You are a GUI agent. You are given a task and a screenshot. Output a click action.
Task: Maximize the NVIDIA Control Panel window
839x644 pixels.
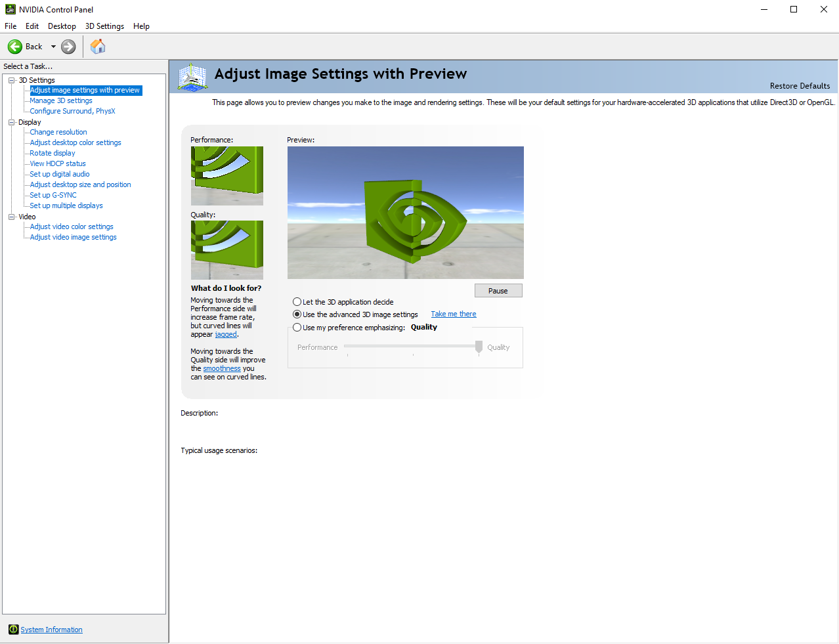[x=794, y=9]
